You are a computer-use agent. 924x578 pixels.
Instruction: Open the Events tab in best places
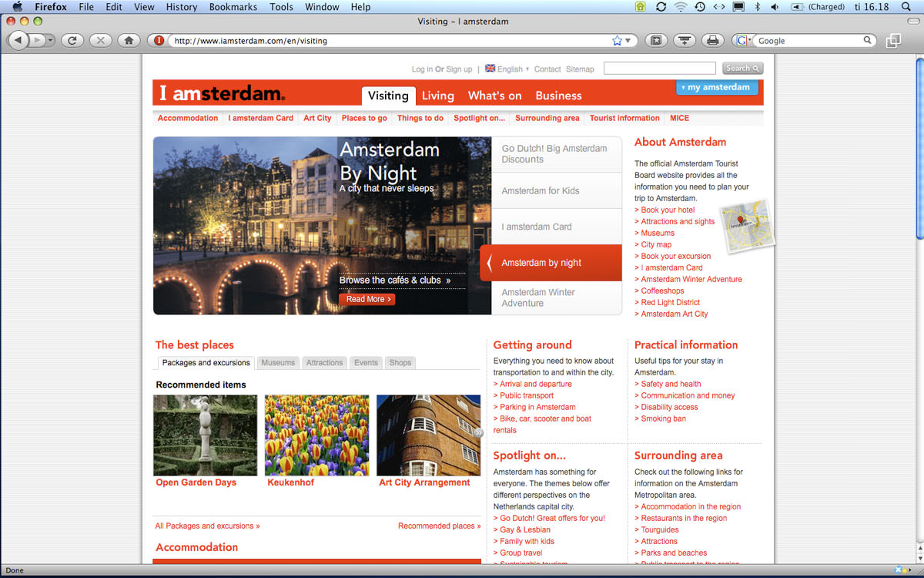pos(366,362)
